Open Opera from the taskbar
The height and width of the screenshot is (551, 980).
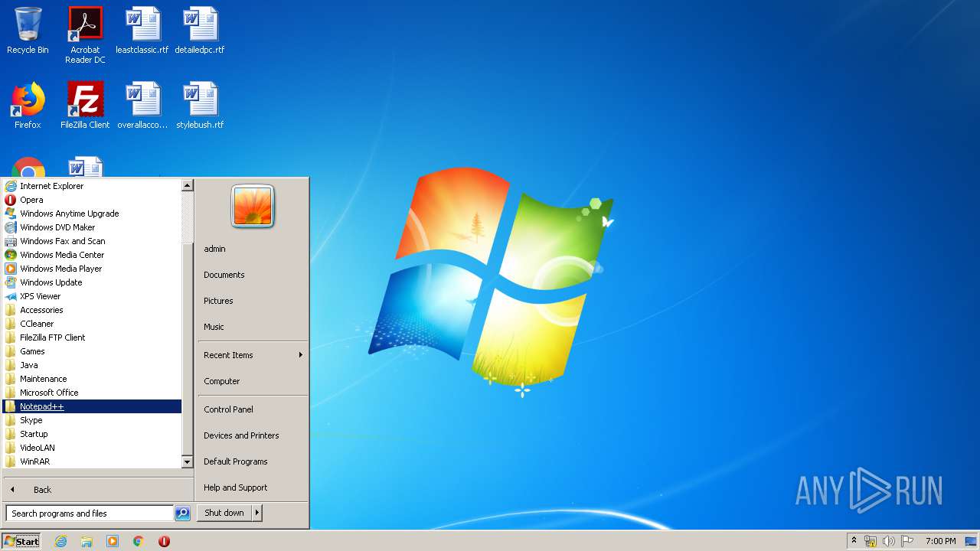[164, 541]
